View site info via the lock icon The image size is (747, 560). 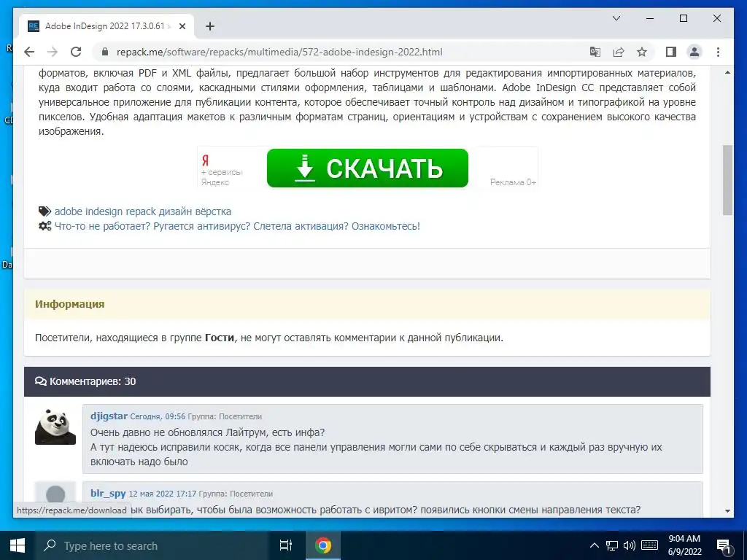(105, 52)
